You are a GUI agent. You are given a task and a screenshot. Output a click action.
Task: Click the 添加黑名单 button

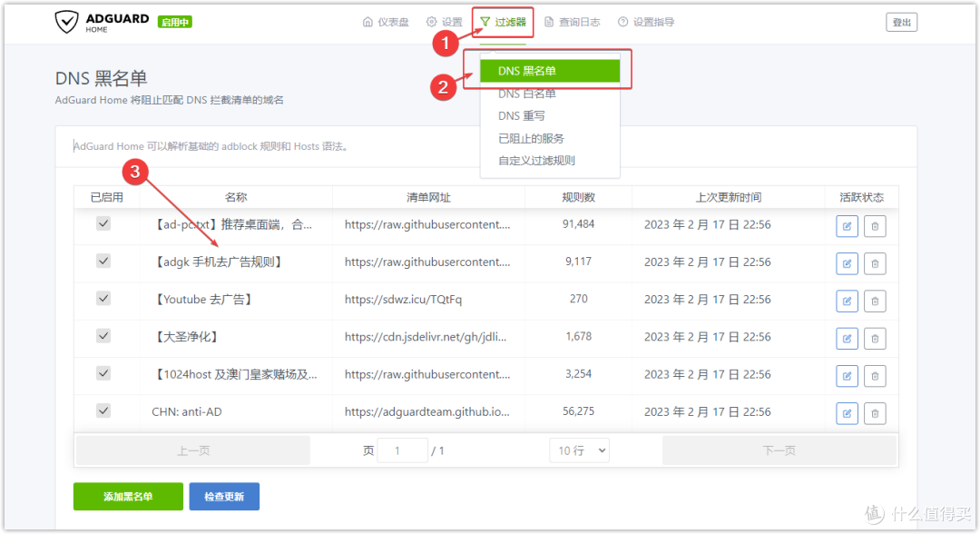[127, 496]
